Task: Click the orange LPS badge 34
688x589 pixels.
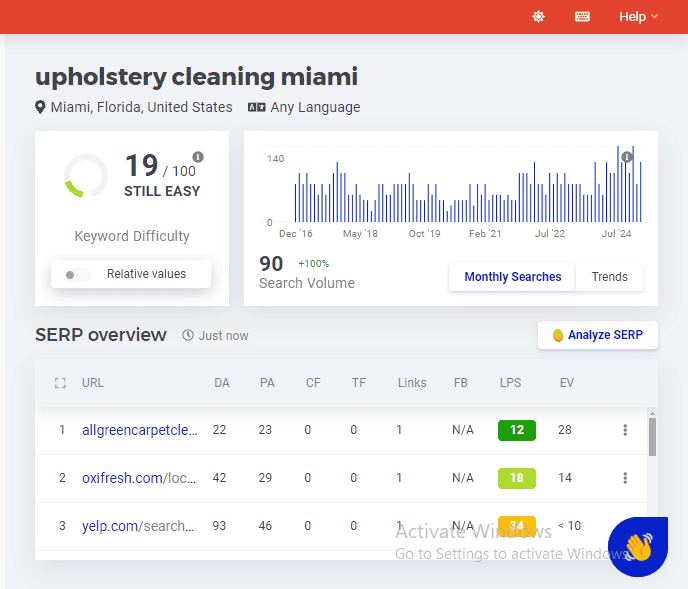Action: (517, 526)
